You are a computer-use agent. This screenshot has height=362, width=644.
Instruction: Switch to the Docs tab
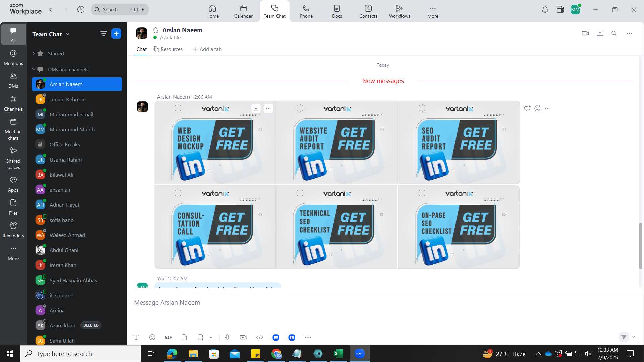coord(337,11)
